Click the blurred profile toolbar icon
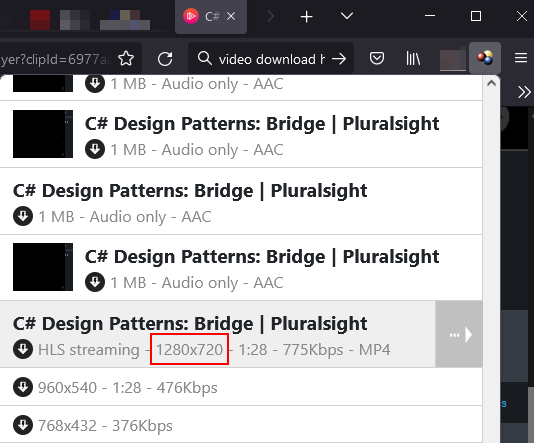 pyautogui.click(x=453, y=59)
